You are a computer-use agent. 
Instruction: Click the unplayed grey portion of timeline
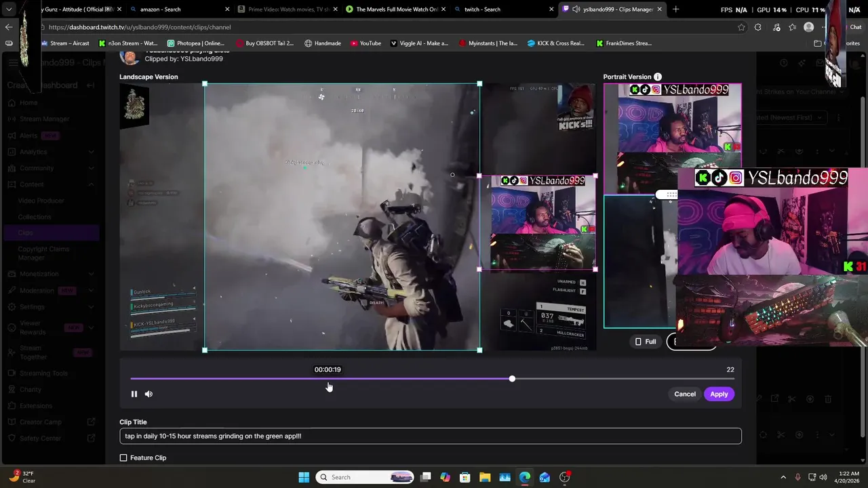(x=624, y=379)
